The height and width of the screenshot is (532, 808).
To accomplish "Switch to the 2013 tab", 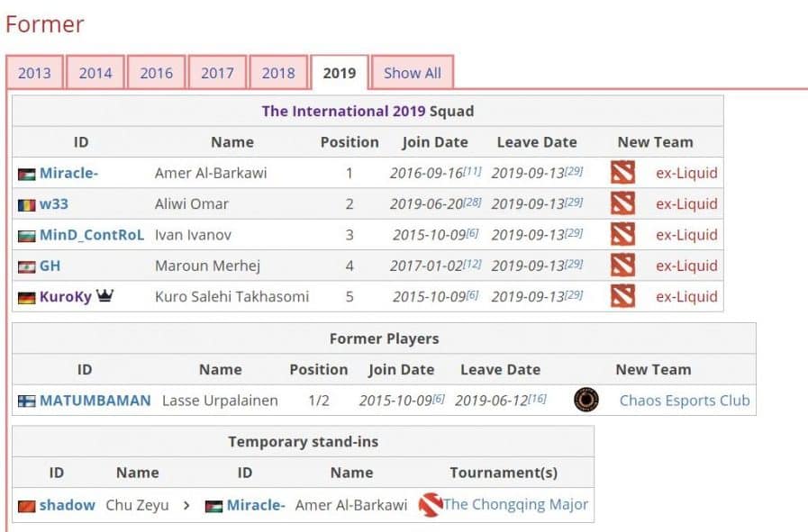I will tap(34, 74).
